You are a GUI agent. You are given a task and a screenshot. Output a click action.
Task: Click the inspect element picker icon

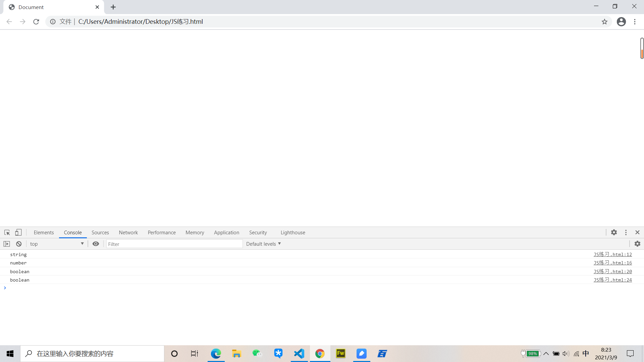7,232
